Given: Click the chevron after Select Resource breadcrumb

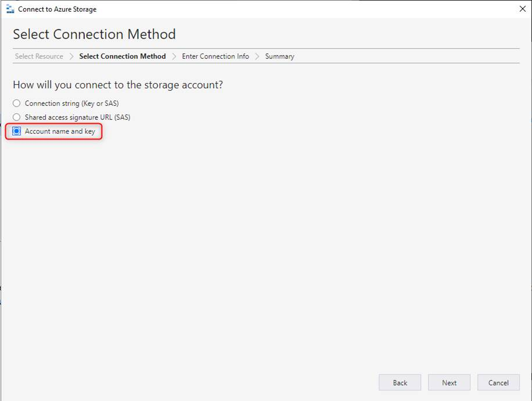Looking at the screenshot, I should point(71,56).
